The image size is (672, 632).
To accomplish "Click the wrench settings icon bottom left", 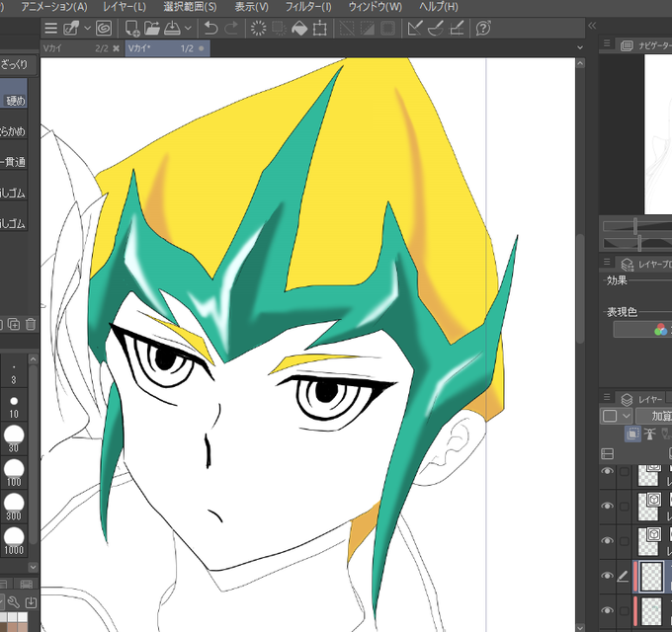I will (x=14, y=603).
